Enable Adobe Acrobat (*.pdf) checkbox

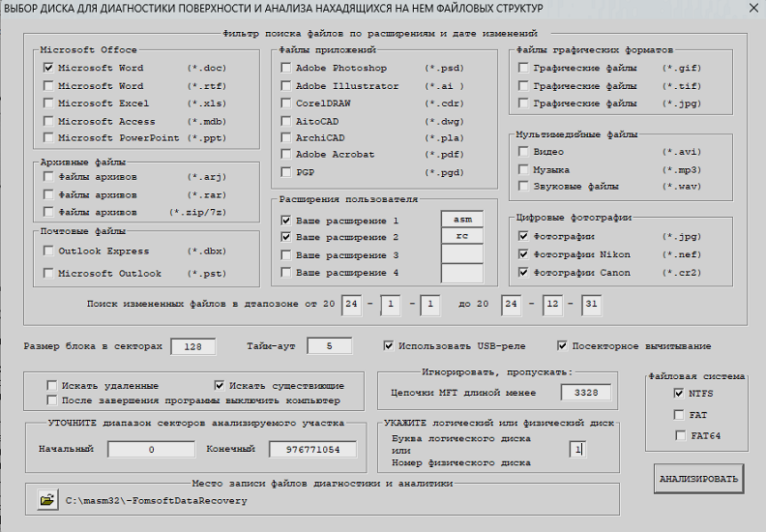point(286,155)
